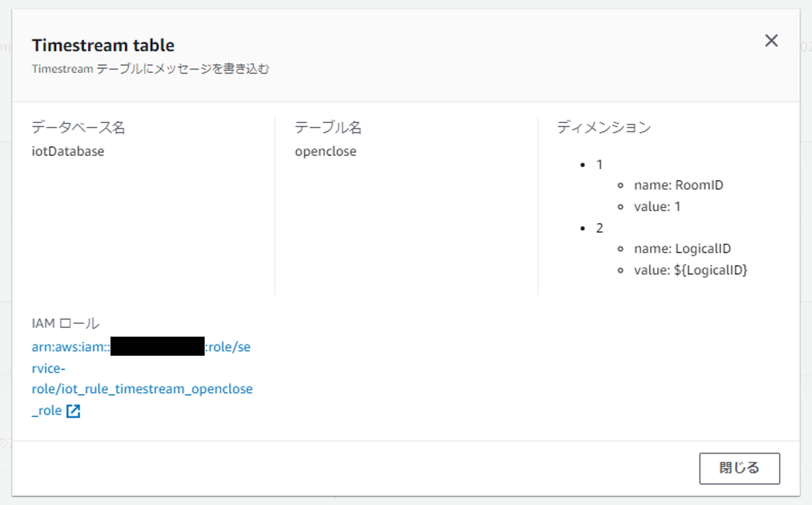Viewport: 812px width, 505px height.
Task: Click the rvice- line of the role link
Action: point(49,368)
